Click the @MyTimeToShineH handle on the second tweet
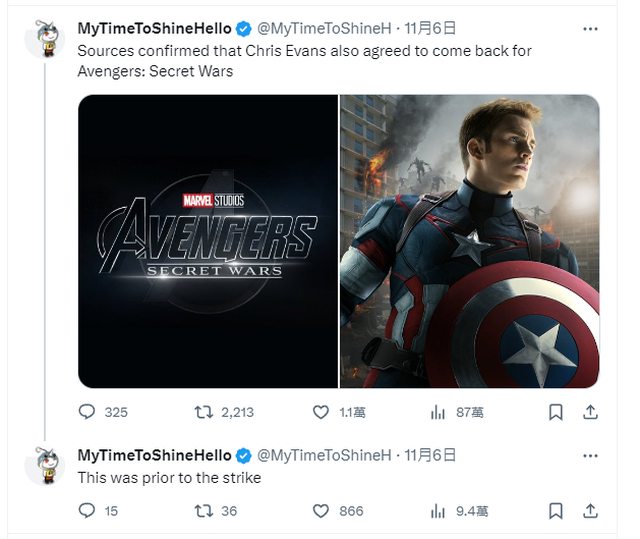This screenshot has width=640, height=539. tap(326, 455)
